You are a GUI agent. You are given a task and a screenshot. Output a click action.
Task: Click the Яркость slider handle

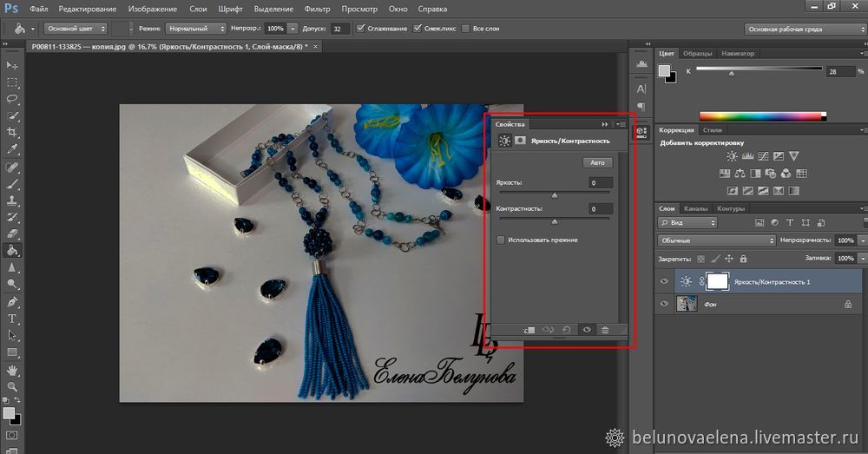pos(555,196)
